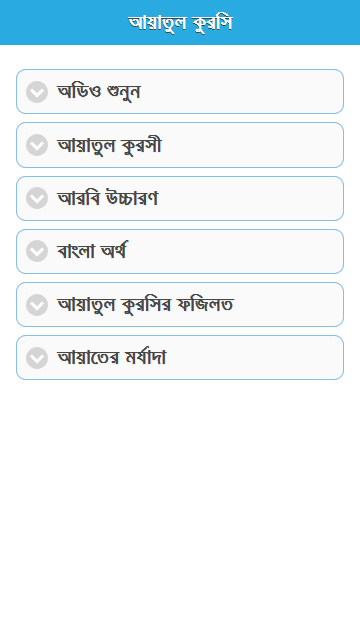Image resolution: width=360 pixels, height=640 pixels.
Task: Click the আয়াতুল কুরসির ফজিলত heading text
Action: (145, 304)
